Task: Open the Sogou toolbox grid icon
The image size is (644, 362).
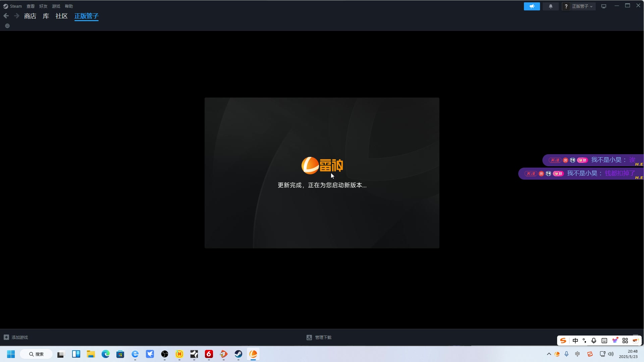Action: (625, 341)
